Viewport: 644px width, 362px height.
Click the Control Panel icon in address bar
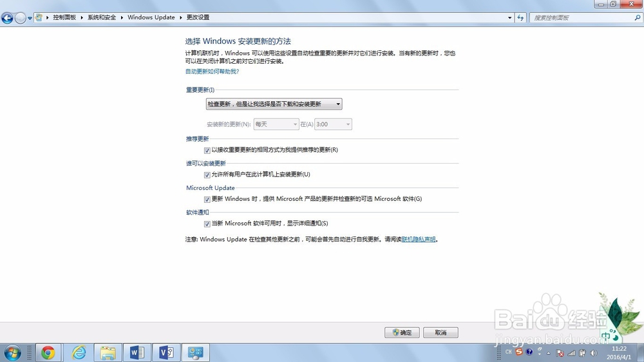click(x=39, y=17)
